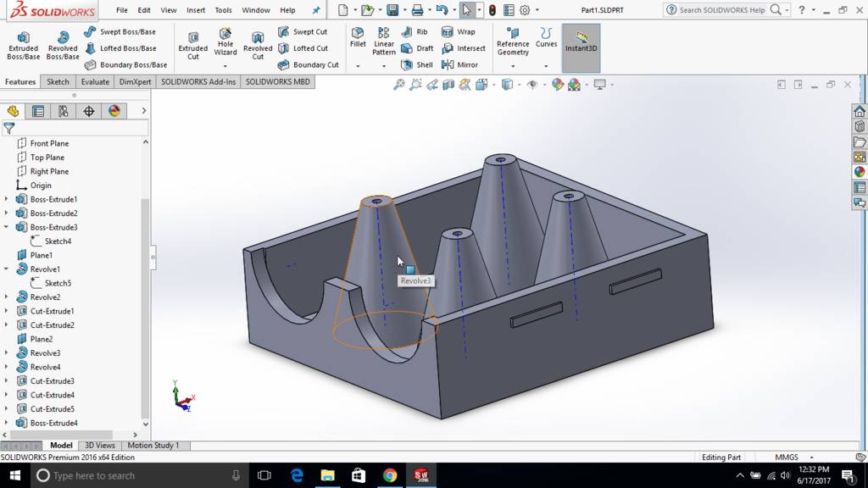
Task: Select the Linear Pattern tool
Action: 384,41
